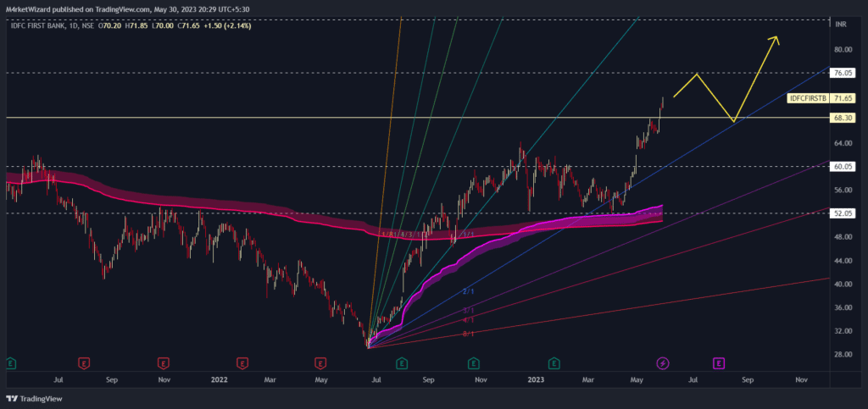Click the 64.00 price axis label

coord(843,143)
